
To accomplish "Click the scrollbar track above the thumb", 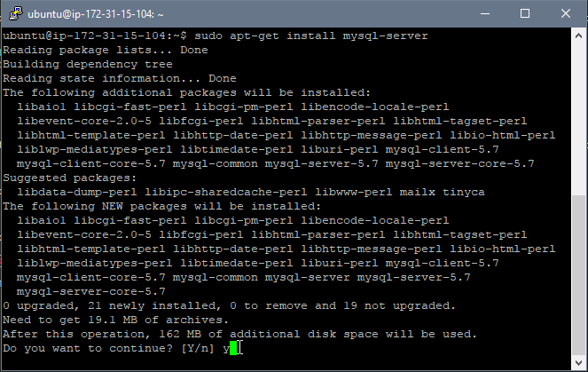I will 578,119.
